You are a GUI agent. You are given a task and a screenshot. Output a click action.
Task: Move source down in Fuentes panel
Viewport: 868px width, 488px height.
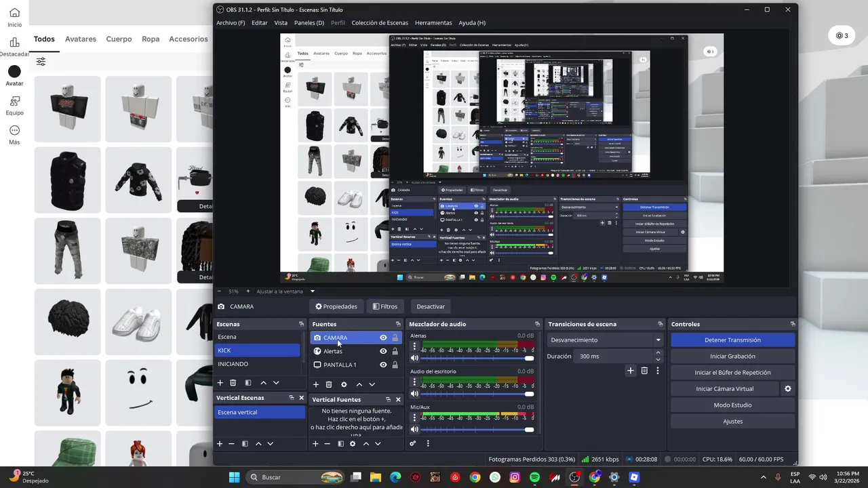coord(372,384)
